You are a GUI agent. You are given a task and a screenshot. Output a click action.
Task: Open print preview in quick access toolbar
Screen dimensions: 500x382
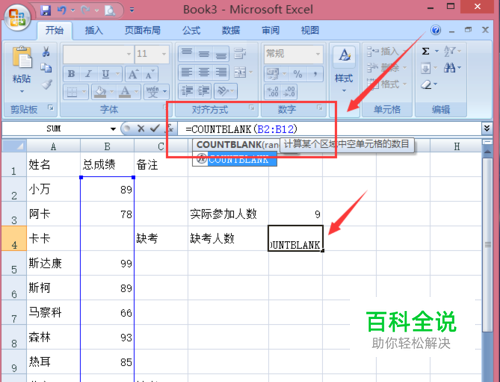click(110, 11)
